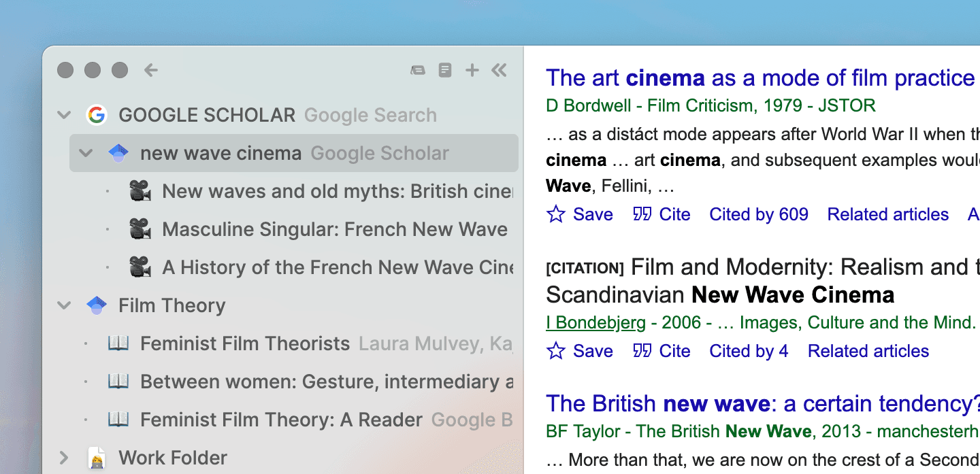Viewport: 980px width, 474px height.
Task: Expand the Work Folder
Action: (64, 458)
